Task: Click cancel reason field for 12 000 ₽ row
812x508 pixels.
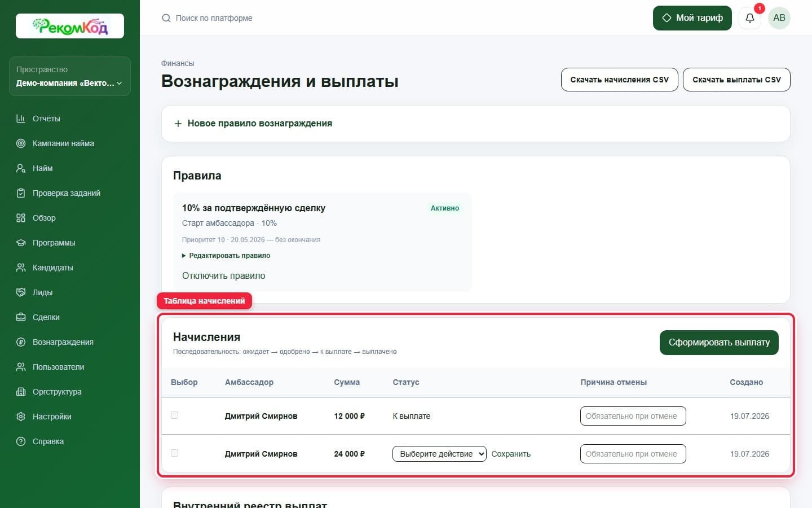Action: [633, 416]
